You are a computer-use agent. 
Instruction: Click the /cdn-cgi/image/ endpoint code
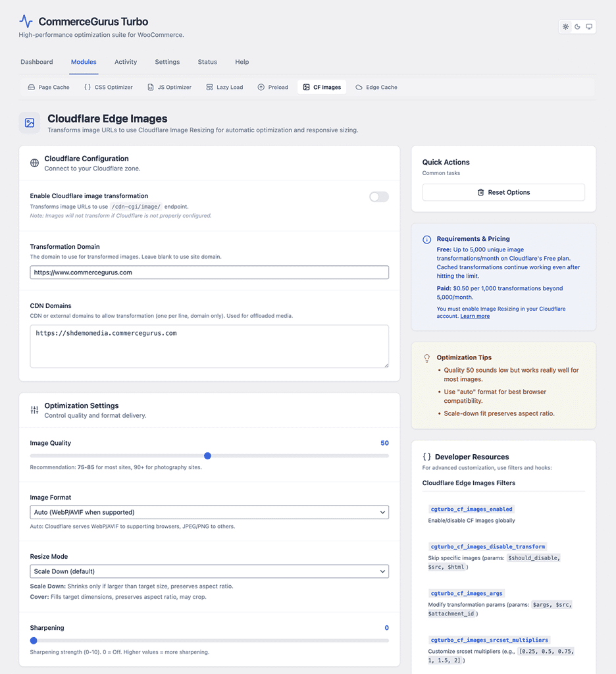(x=136, y=207)
